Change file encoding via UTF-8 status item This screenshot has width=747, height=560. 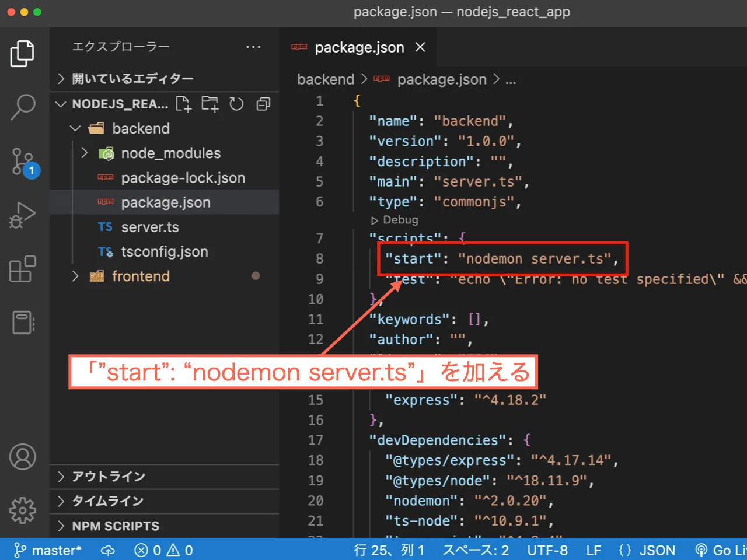[547, 549]
